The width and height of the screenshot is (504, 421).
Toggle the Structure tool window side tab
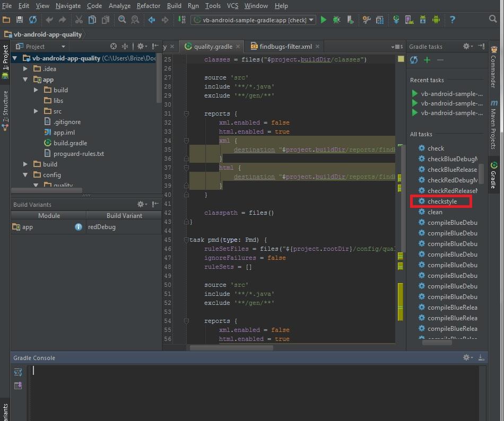tap(5, 110)
